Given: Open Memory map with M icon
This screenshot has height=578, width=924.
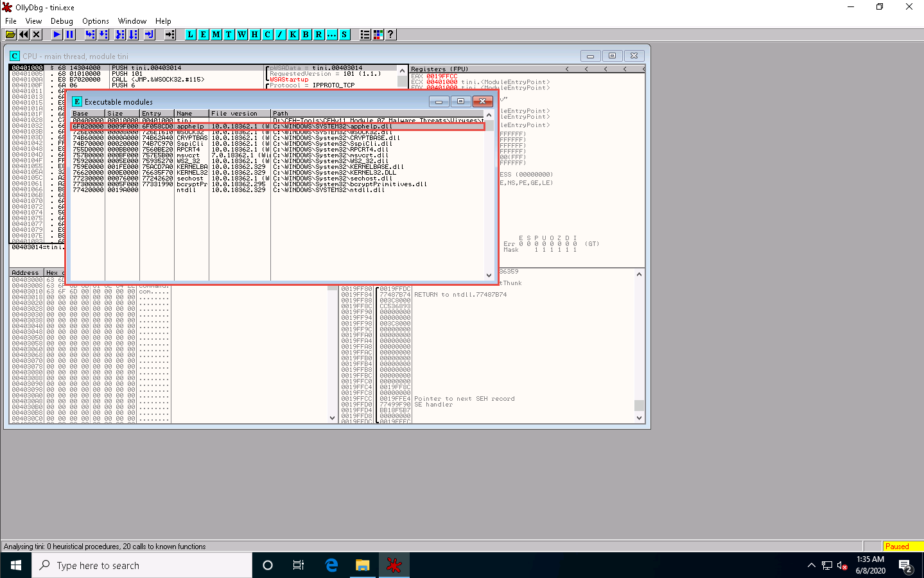Looking at the screenshot, I should (216, 35).
